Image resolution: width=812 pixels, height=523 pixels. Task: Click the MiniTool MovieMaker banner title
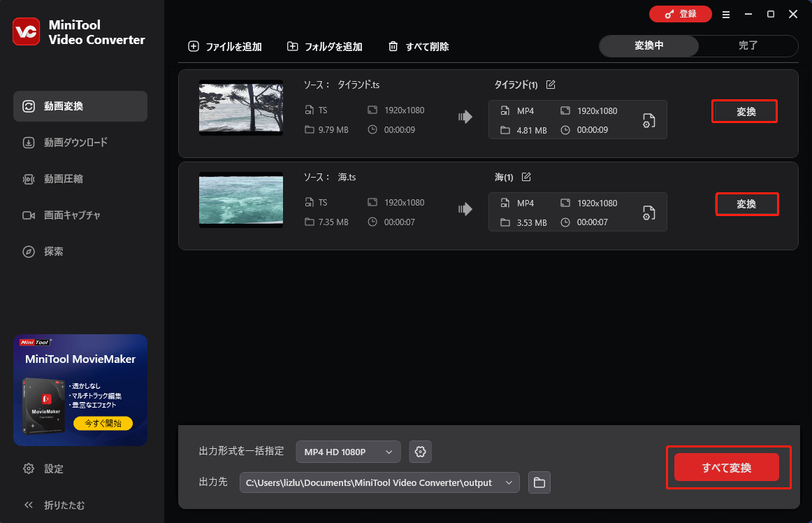pyautogui.click(x=80, y=359)
